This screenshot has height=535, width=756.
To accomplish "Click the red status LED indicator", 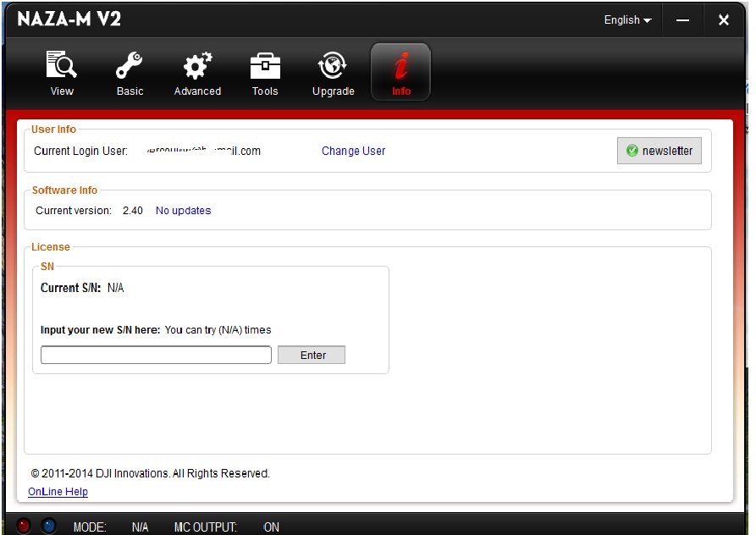I will click(23, 526).
